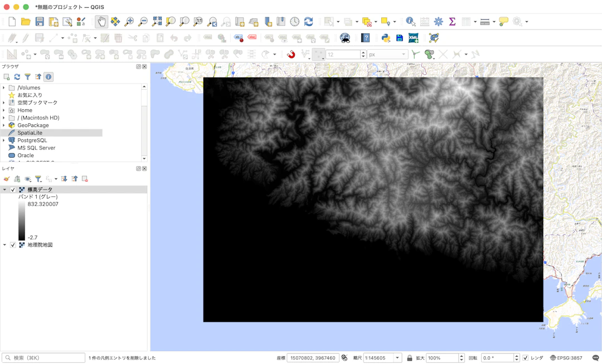The image size is (602, 364).
Task: Toggle the レンダ render checkbox
Action: click(x=526, y=358)
